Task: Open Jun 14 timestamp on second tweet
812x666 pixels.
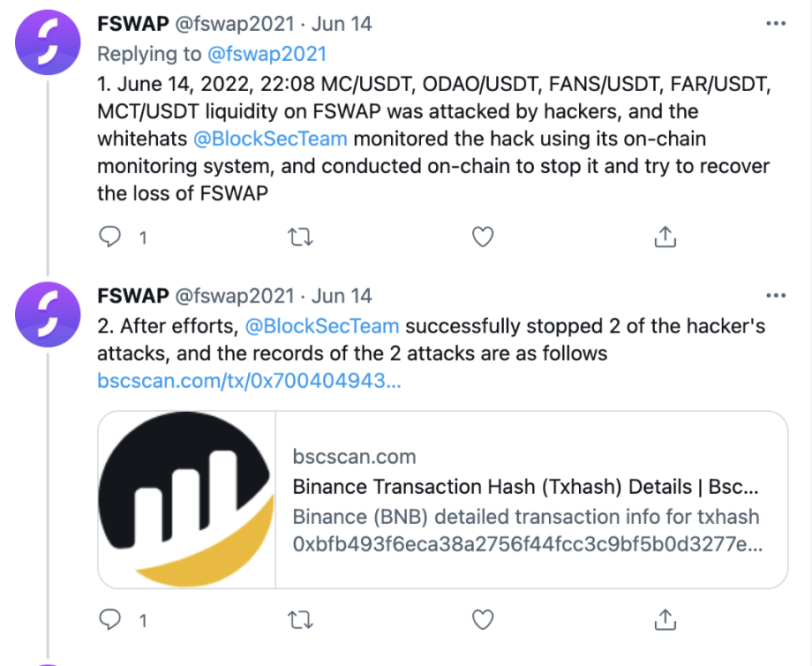Action: point(342,296)
